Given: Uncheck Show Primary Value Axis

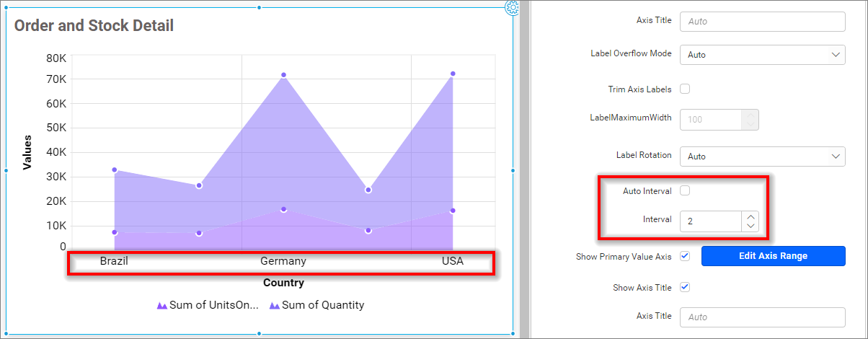Looking at the screenshot, I should pos(685,256).
